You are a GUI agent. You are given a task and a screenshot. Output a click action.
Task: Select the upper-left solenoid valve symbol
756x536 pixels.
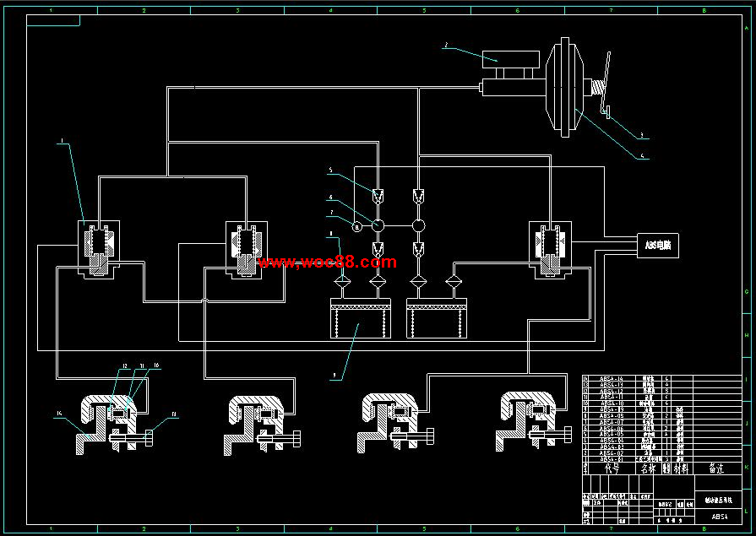pos(99,246)
